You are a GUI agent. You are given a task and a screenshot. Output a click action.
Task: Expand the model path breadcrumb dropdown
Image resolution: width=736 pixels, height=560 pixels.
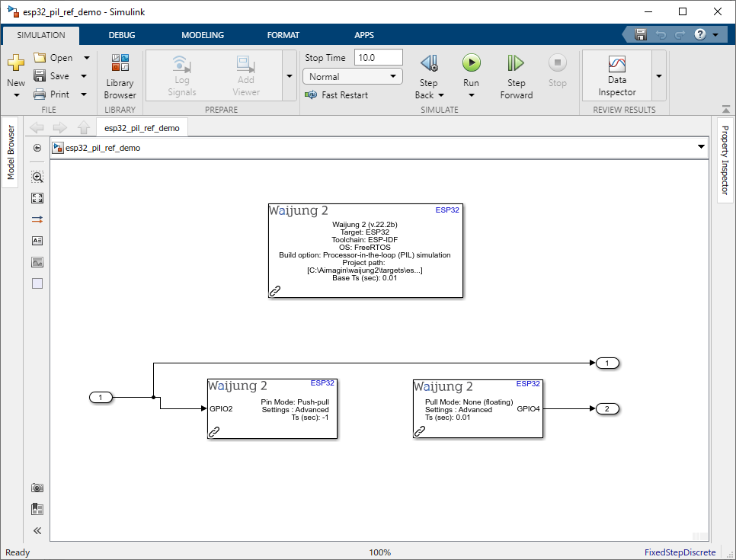[x=701, y=148]
